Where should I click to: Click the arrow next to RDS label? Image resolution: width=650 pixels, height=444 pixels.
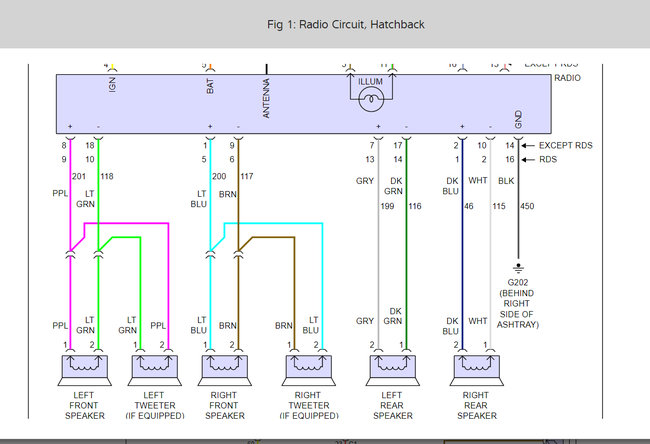click(x=528, y=160)
